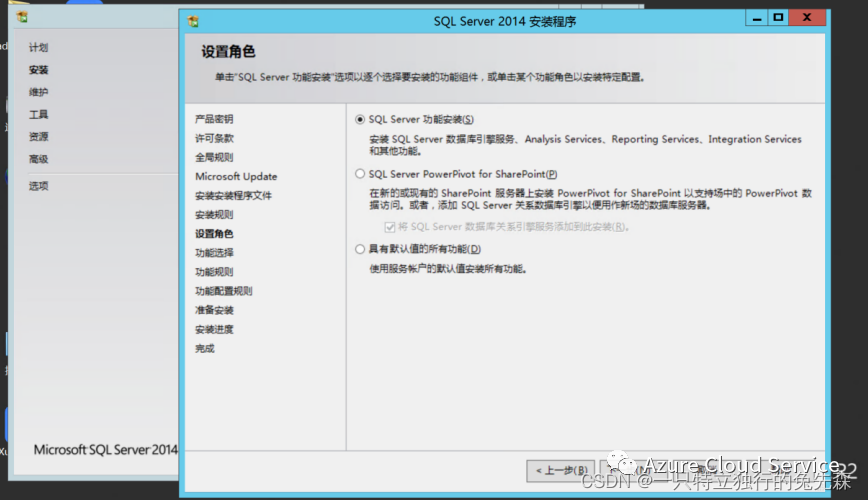The image size is (868, 500).
Task: Select the SQL Server 功能安装 radio option
Action: point(360,120)
